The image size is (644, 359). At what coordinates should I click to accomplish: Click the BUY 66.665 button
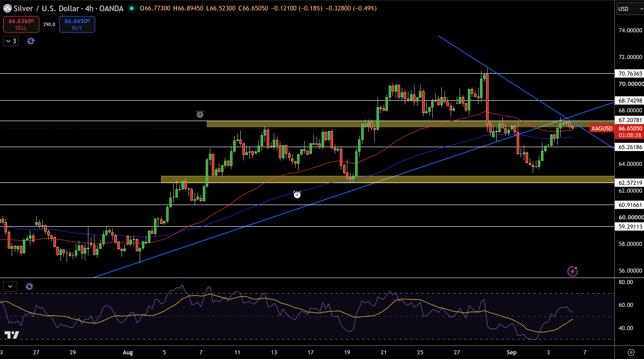click(77, 24)
